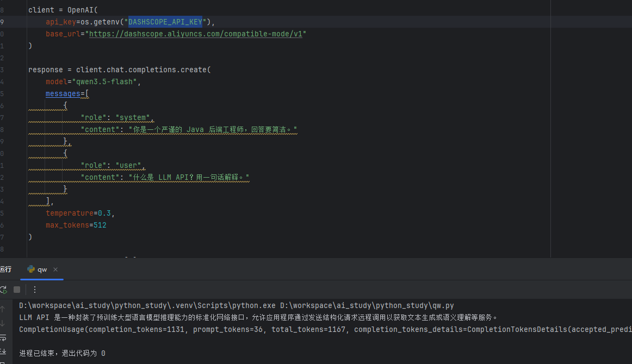The height and width of the screenshot is (364, 632).
Task: Click the "role": "system" line
Action: click(117, 117)
